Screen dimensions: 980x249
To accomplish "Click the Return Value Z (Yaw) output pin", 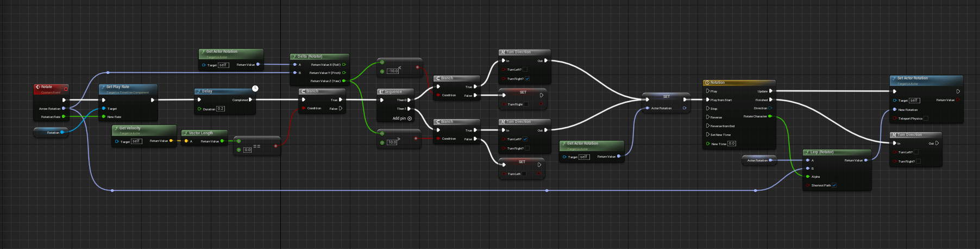I will pos(343,81).
